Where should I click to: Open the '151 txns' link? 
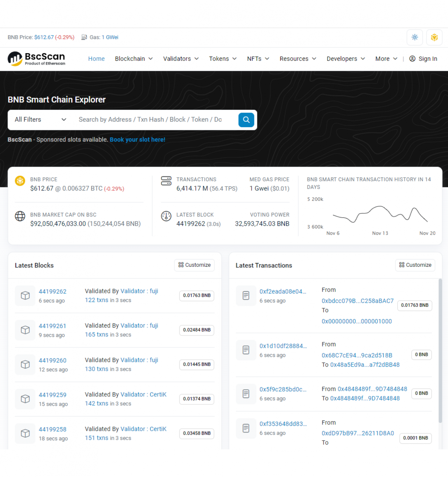click(96, 438)
